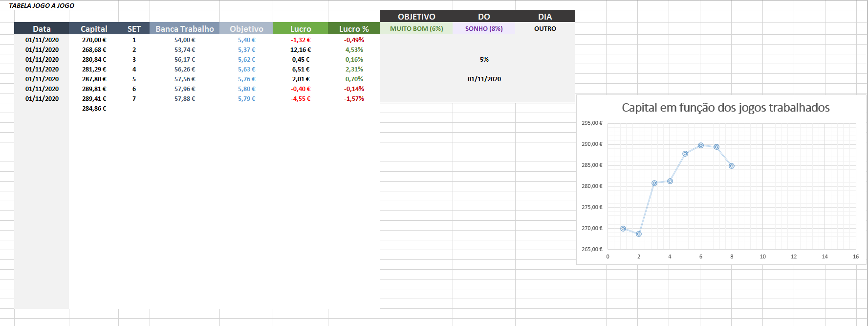Click the chart data point at game 6
The image size is (868, 326).
click(701, 145)
